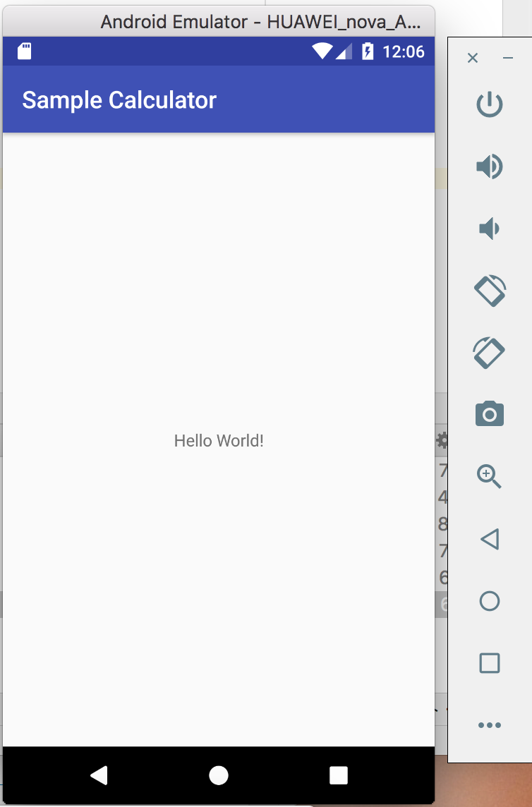This screenshot has height=807, width=532.
Task: Tap the battery charging status icon
Action: (x=368, y=51)
